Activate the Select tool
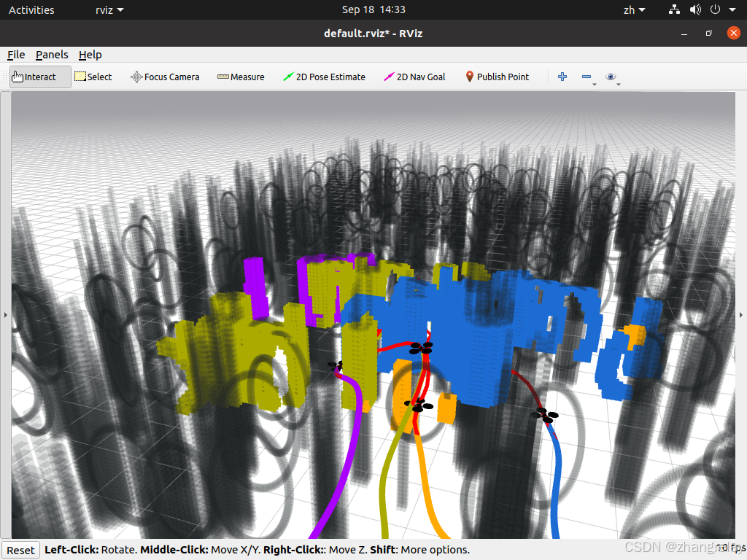747x560 pixels. 93,77
